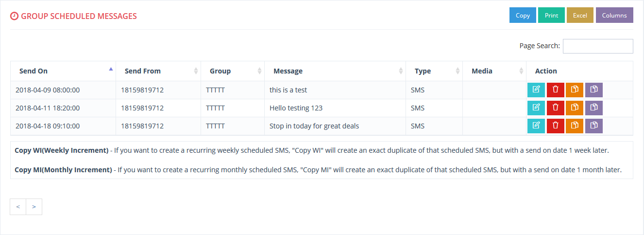Viewport: 644px width, 235px height.
Task: Sort table by Send On column
Action: (63, 71)
